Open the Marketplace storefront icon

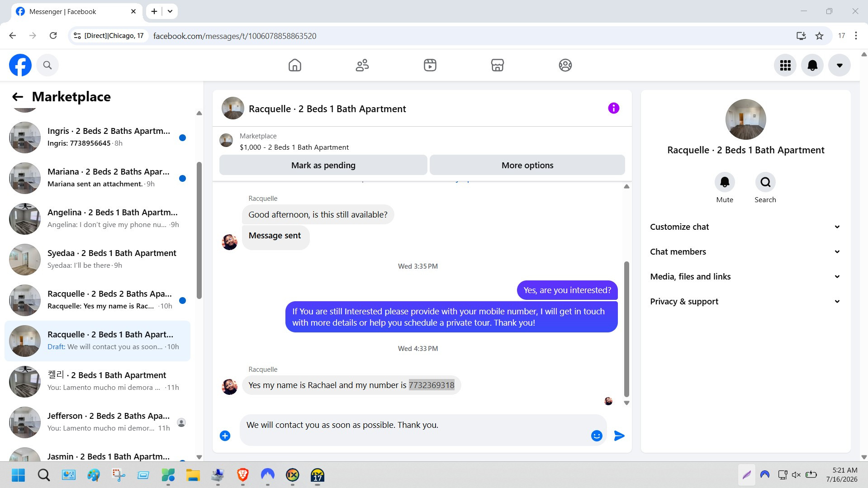(x=498, y=65)
